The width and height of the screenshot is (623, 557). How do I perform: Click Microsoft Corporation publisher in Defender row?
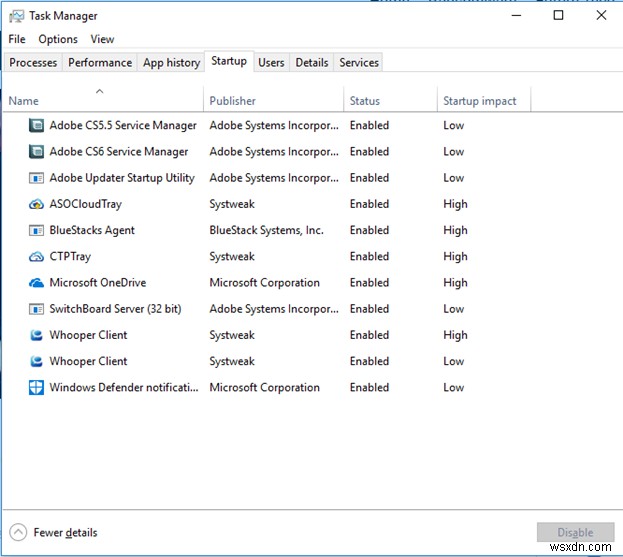tap(265, 388)
